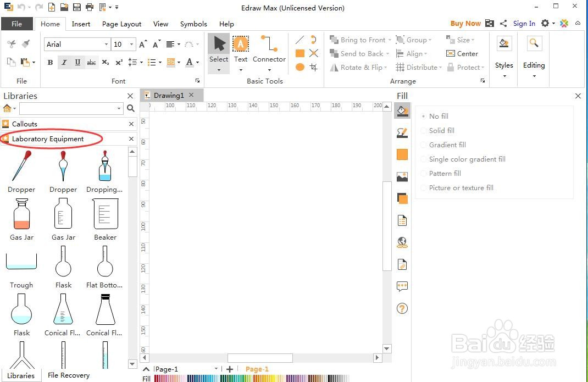Open the library search box dropdown
The height and width of the screenshot is (382, 588).
(119, 108)
